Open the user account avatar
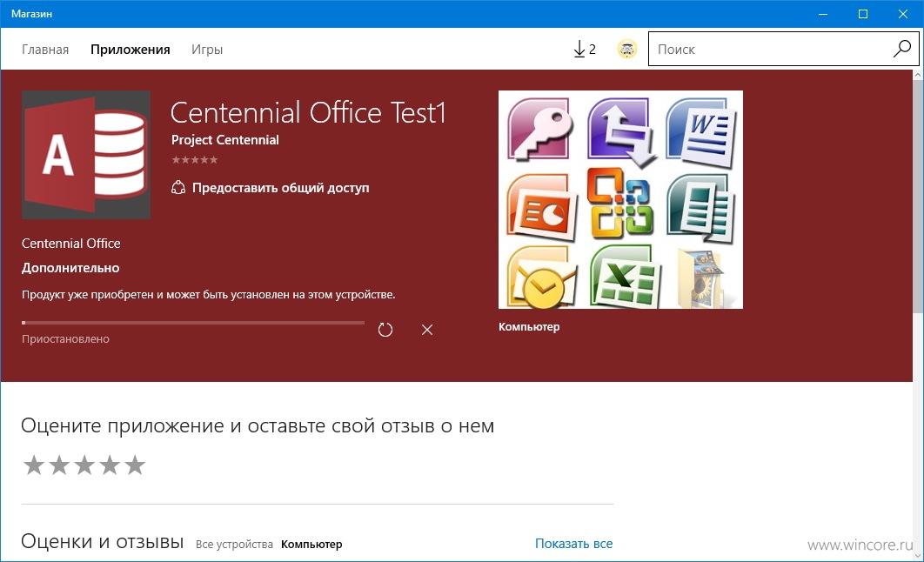924x562 pixels. [x=627, y=49]
